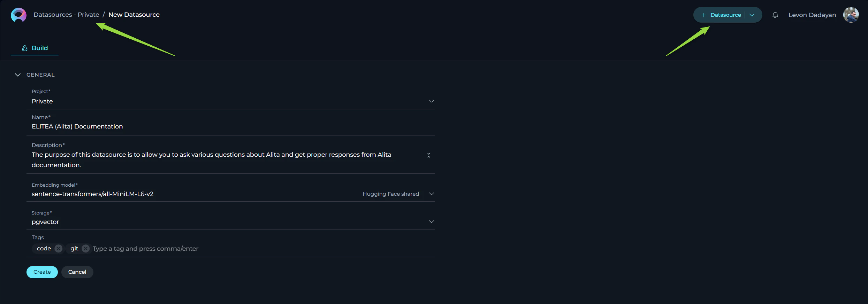Screen dimensions: 868x304
Task: Click the ELITEA logo icon
Action: click(x=18, y=15)
